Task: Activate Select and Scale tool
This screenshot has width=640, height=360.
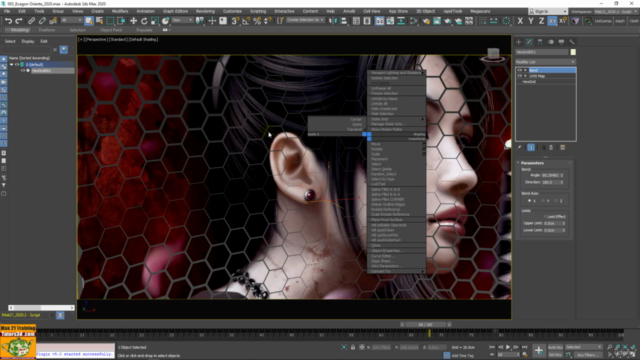Action: tap(155, 21)
